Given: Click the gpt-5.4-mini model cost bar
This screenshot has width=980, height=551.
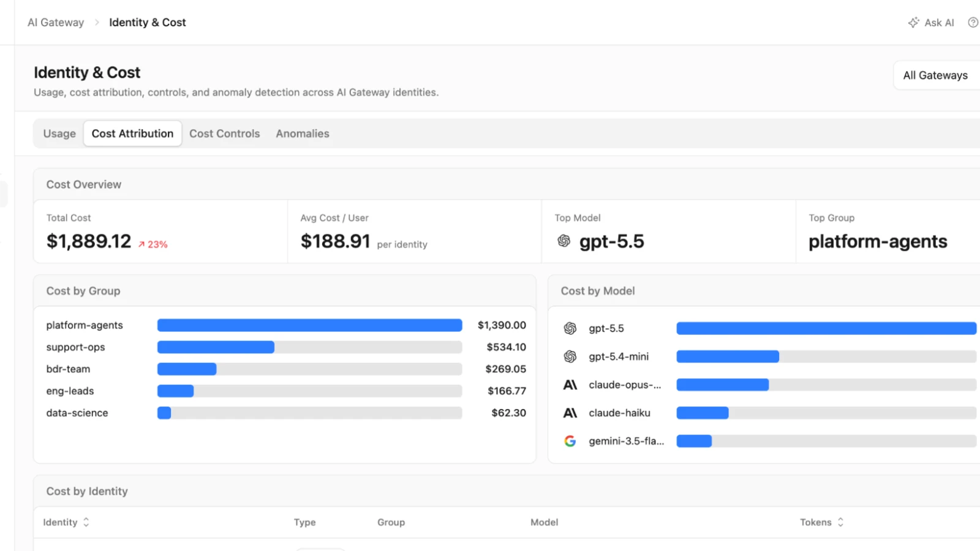Looking at the screenshot, I should tap(826, 357).
